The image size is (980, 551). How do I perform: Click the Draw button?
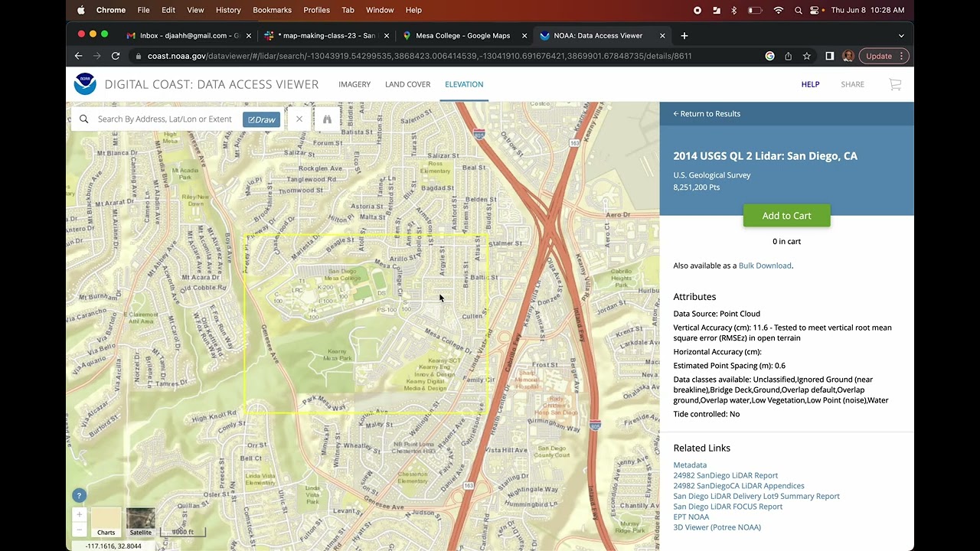tap(262, 119)
